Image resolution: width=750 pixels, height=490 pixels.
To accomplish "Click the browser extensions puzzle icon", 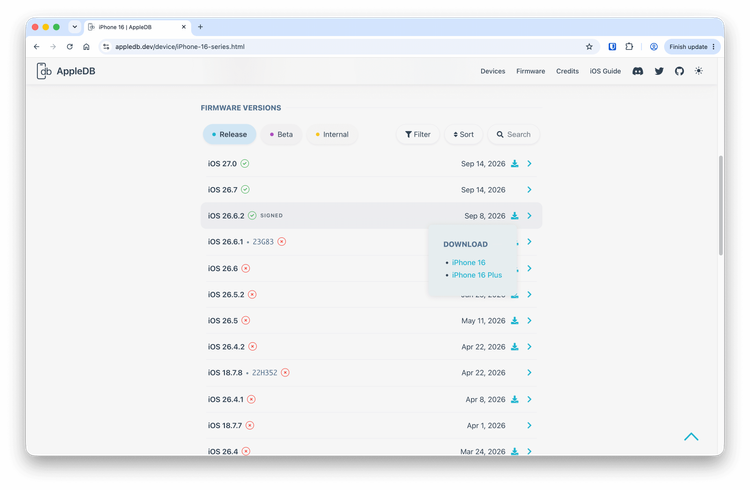I will (x=629, y=46).
